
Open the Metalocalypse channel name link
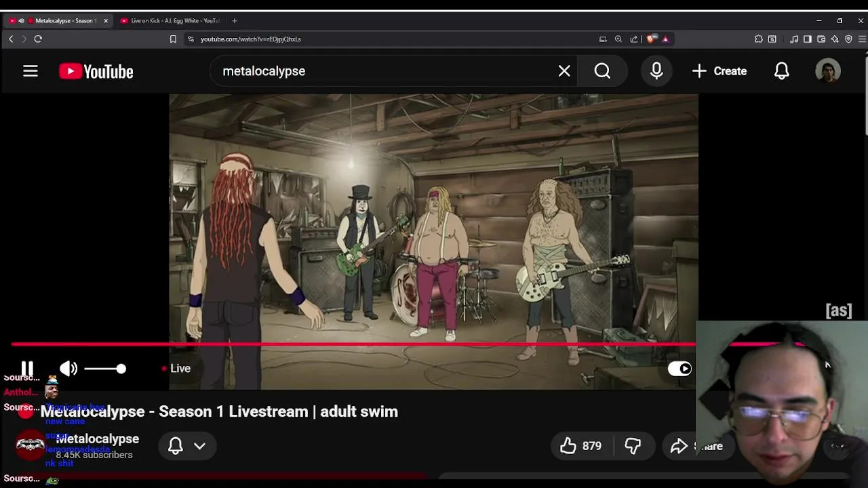pyautogui.click(x=98, y=439)
